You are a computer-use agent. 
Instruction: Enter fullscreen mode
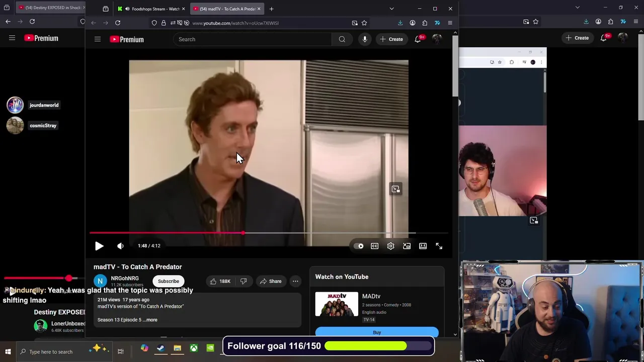(x=439, y=246)
